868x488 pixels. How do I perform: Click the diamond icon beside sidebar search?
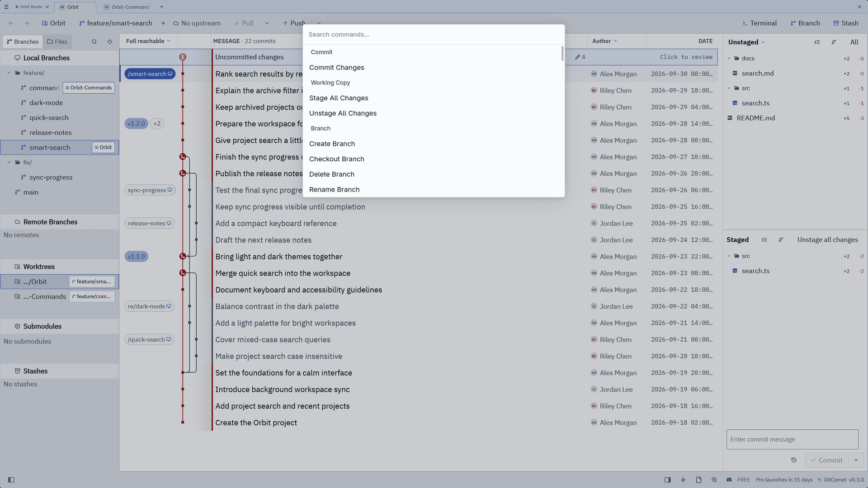(x=110, y=42)
